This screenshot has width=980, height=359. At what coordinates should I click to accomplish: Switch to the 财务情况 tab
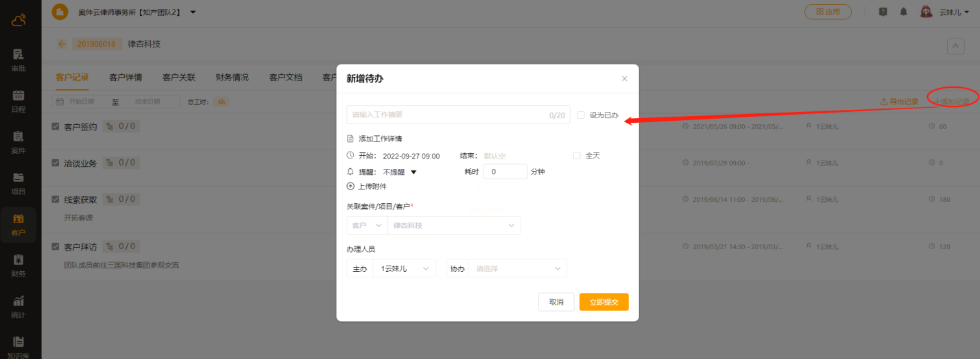pyautogui.click(x=232, y=78)
